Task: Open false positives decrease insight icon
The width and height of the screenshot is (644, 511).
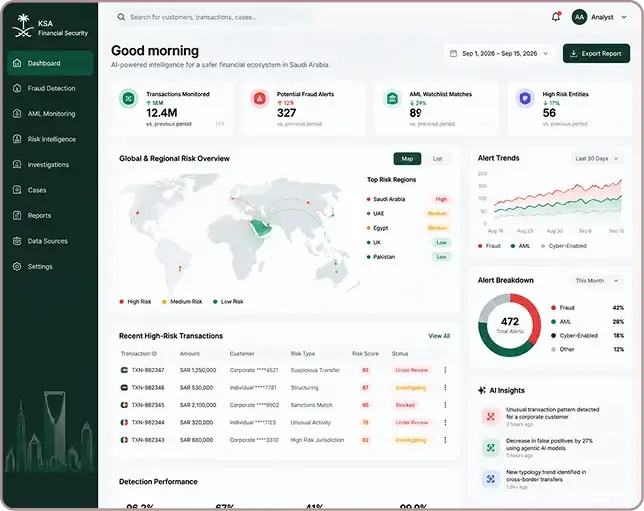Action: pyautogui.click(x=490, y=448)
